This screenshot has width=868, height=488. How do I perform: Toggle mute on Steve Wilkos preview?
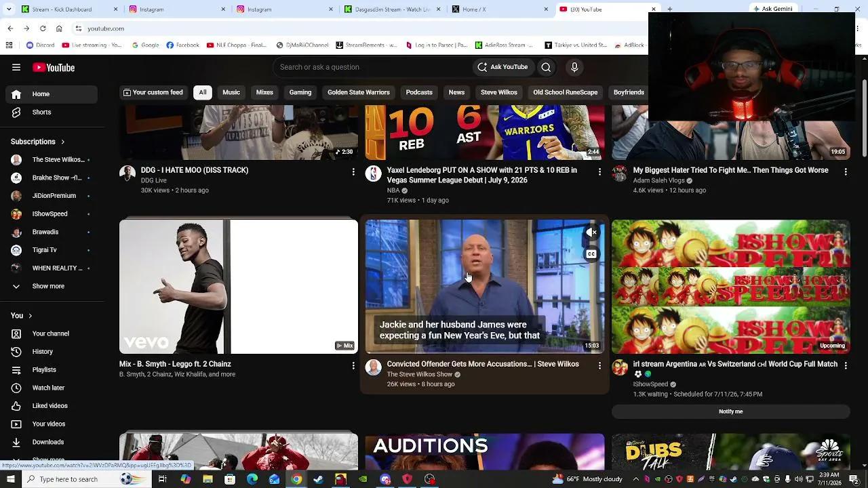pos(591,232)
